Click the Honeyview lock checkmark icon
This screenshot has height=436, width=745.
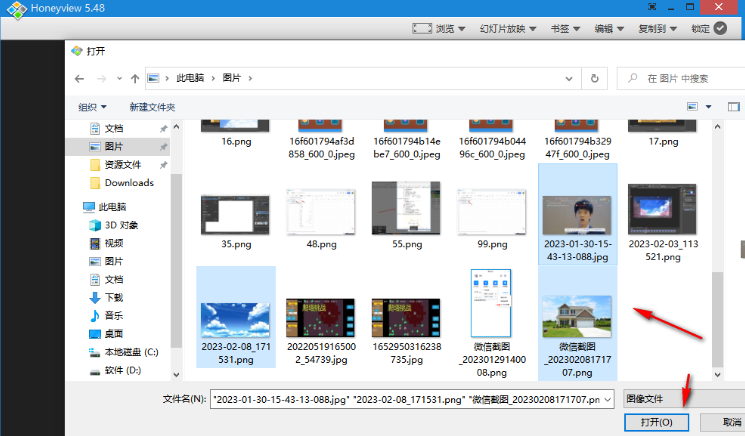720,29
